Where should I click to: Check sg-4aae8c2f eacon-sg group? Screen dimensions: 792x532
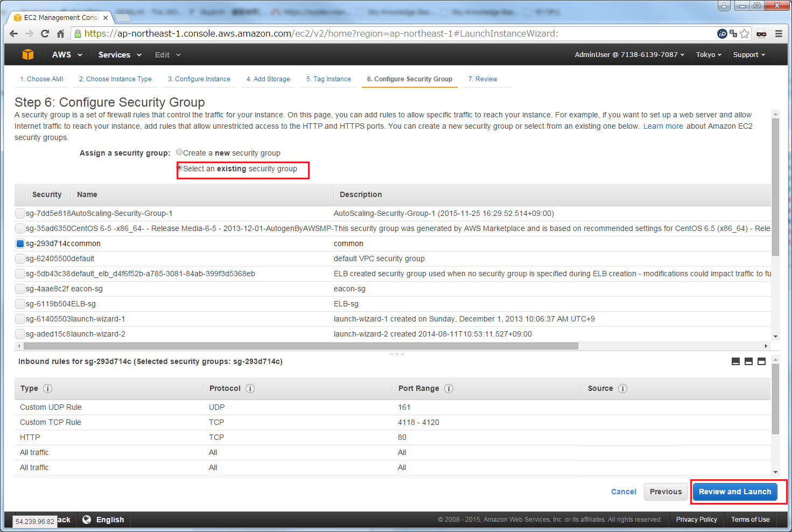20,289
